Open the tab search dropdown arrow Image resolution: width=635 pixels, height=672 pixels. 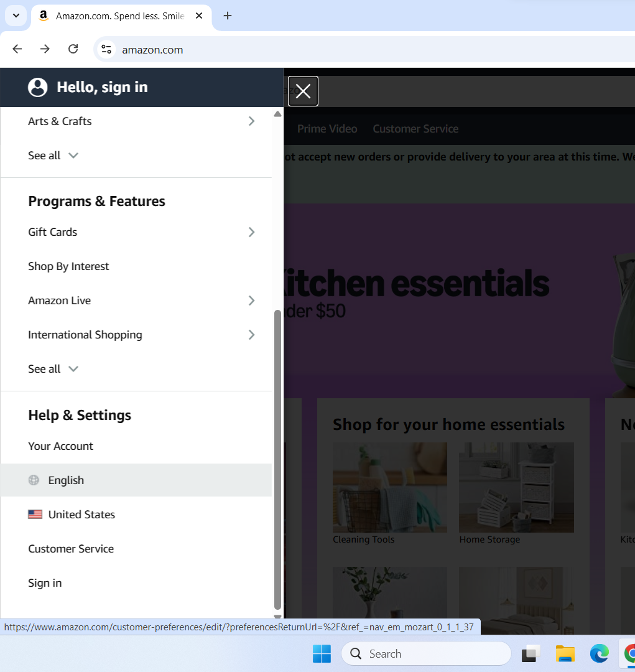[x=16, y=16]
